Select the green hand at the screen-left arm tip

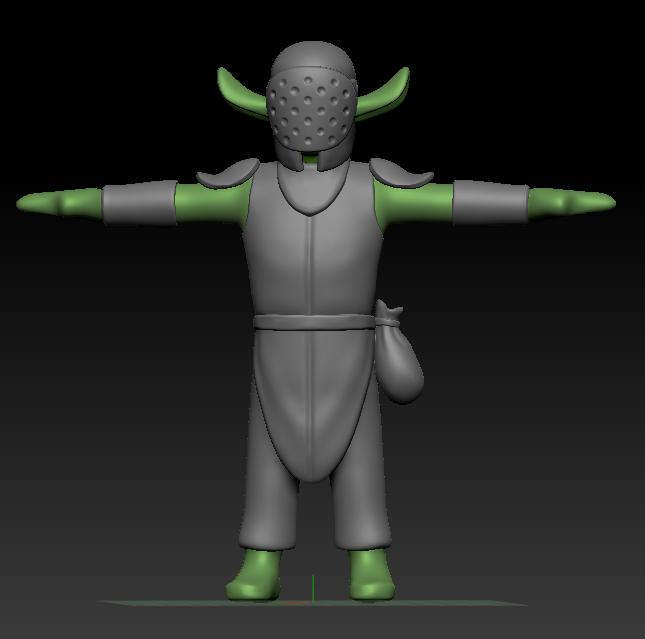pyautogui.click(x=60, y=202)
